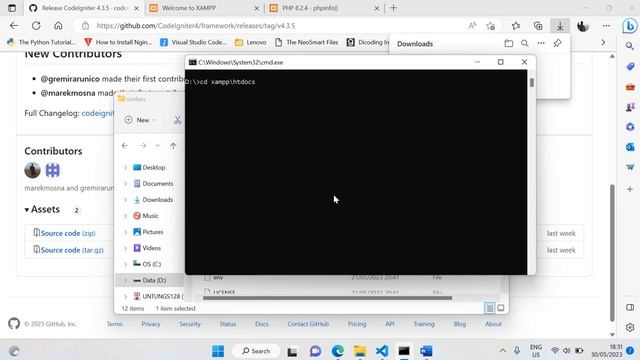Screen dimensions: 640x360
Task: Open recent locations dropdown in Explorer
Action: [158, 146]
